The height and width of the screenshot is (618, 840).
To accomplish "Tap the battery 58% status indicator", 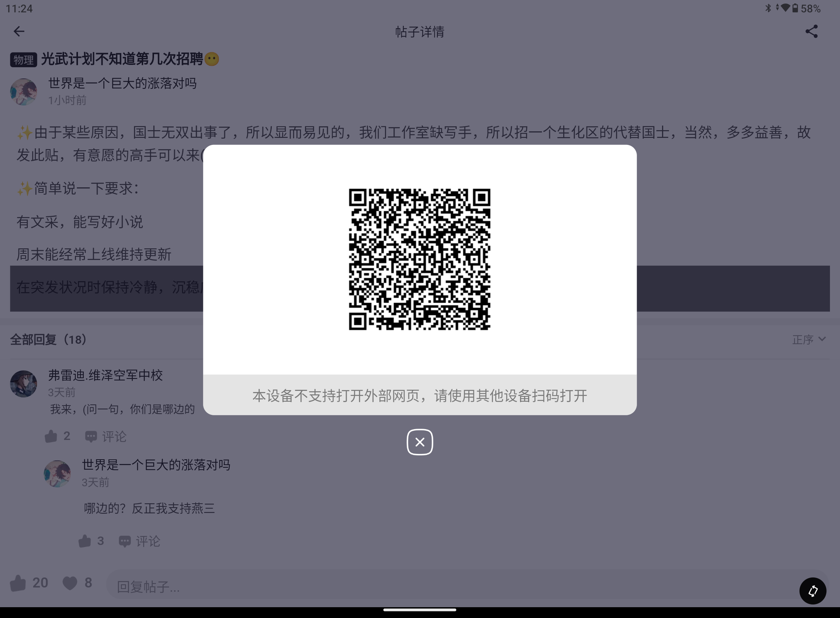I will point(807,8).
